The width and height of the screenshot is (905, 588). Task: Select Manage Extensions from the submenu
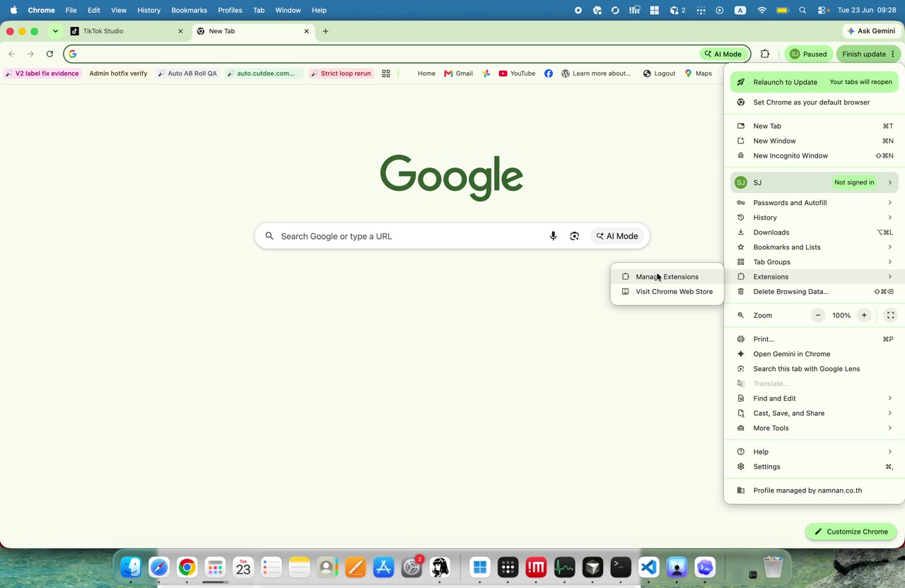667,277
